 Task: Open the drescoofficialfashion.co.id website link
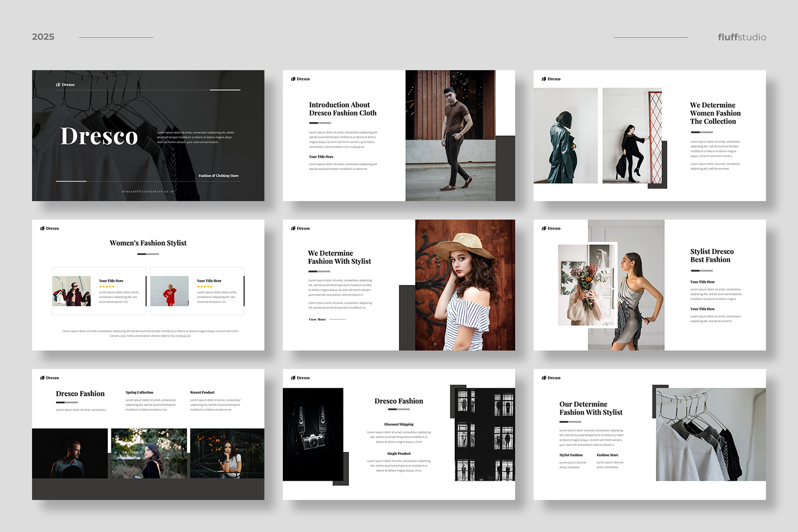[x=148, y=192]
